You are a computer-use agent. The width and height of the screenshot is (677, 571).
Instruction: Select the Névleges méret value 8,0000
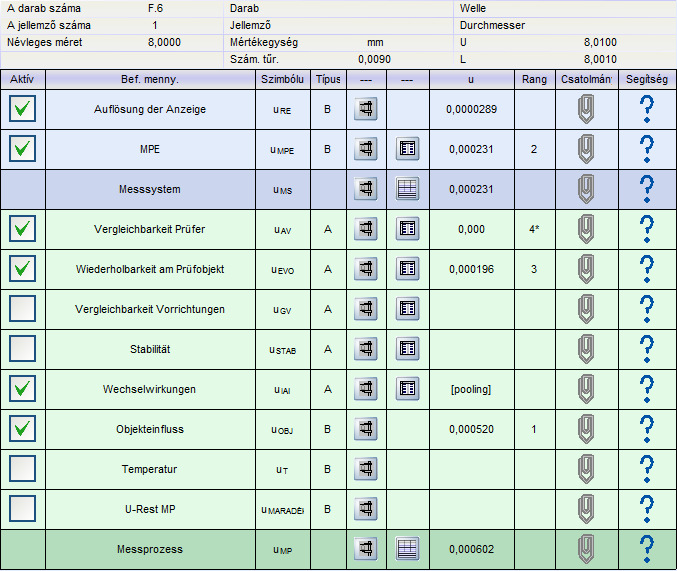164,42
